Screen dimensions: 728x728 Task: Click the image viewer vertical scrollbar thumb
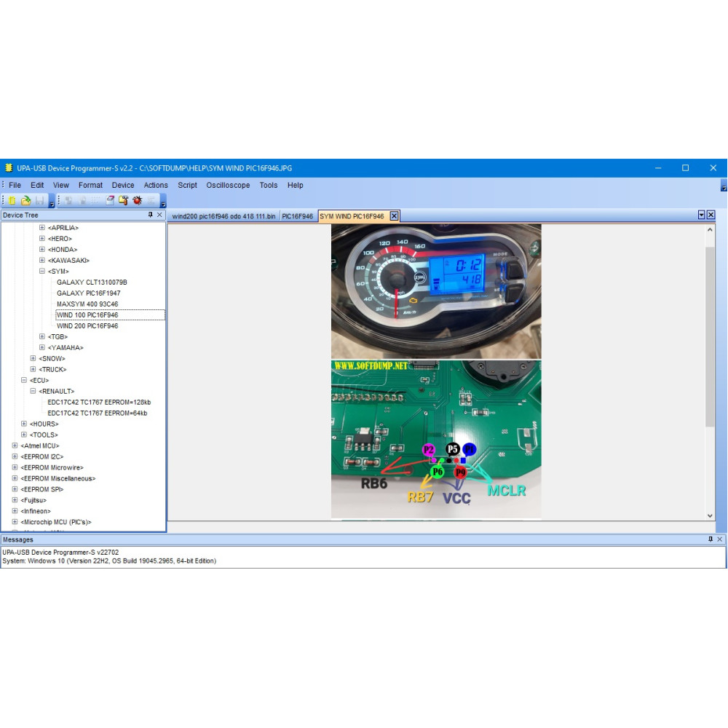pos(710,336)
